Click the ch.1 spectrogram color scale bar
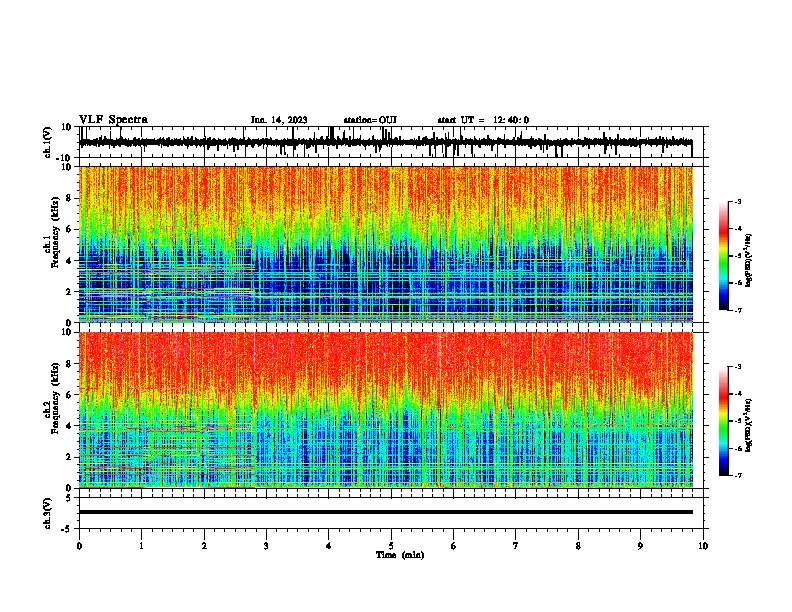 click(x=723, y=256)
